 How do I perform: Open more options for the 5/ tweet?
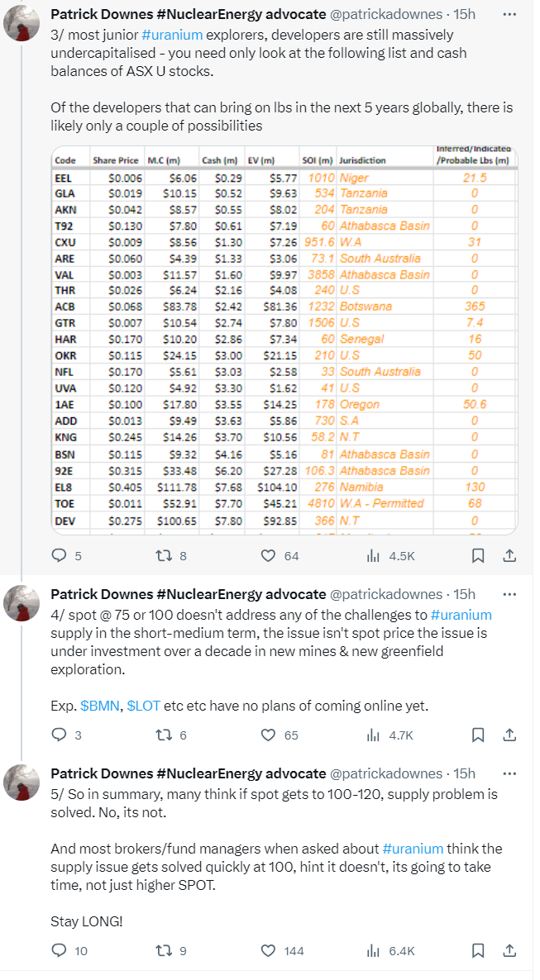(510, 773)
